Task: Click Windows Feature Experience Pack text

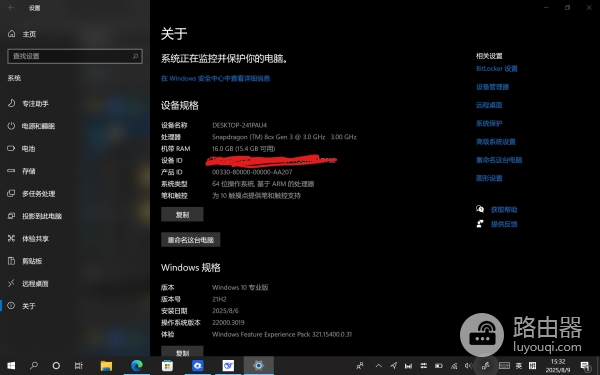Action: point(282,334)
